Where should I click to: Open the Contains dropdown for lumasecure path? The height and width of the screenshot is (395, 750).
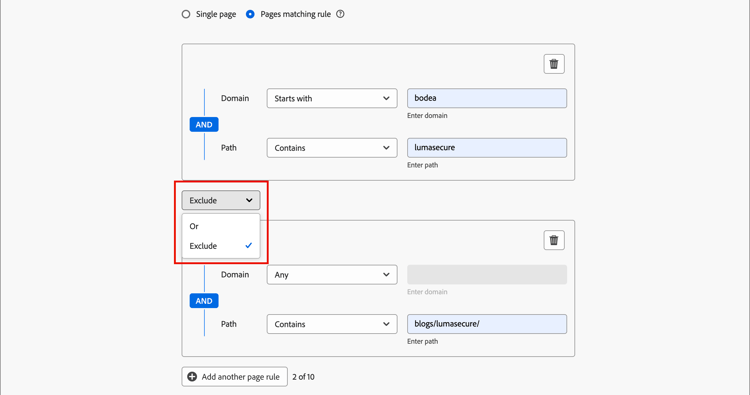coord(332,148)
